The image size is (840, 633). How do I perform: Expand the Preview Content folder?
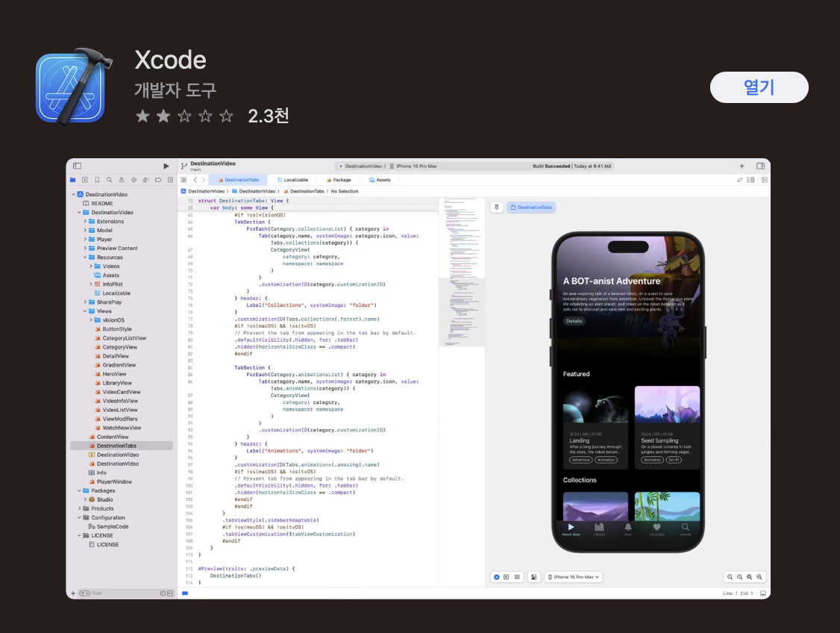click(85, 248)
